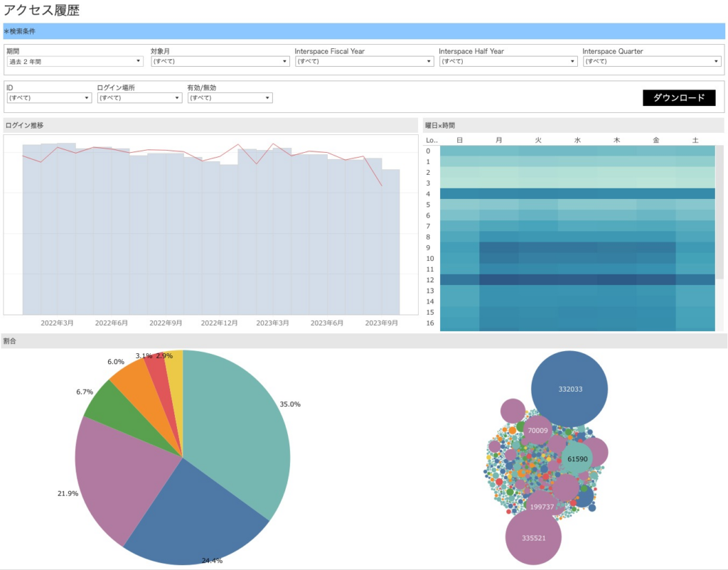
Task: Expand Interspace Half Year dropdown
Action: (x=507, y=62)
